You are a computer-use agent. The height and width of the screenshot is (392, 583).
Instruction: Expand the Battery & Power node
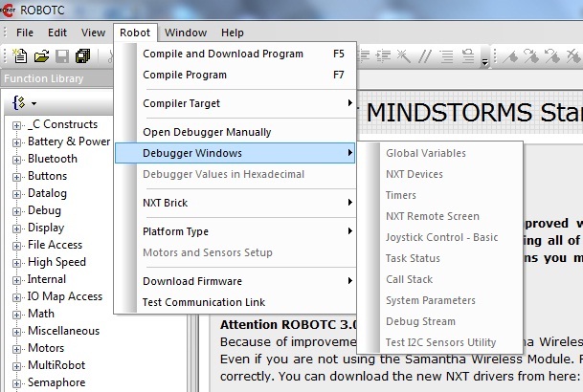pyautogui.click(x=16, y=142)
